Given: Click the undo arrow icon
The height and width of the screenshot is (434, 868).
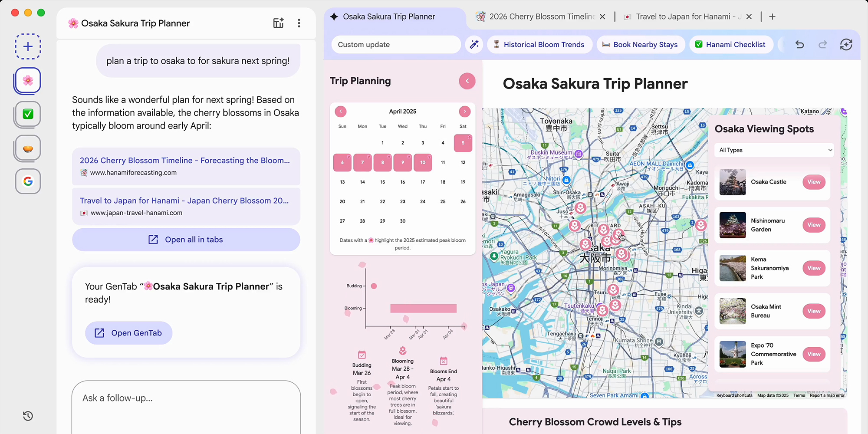Looking at the screenshot, I should [x=799, y=44].
